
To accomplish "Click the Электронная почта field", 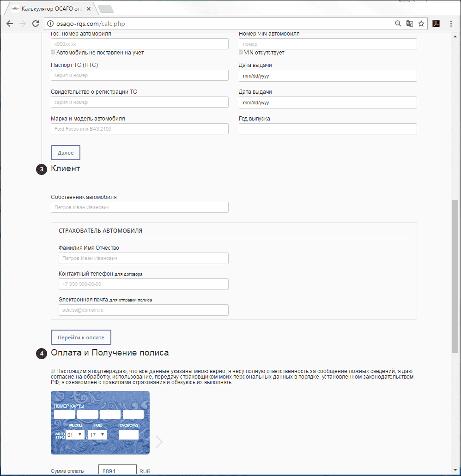I will coord(144,310).
